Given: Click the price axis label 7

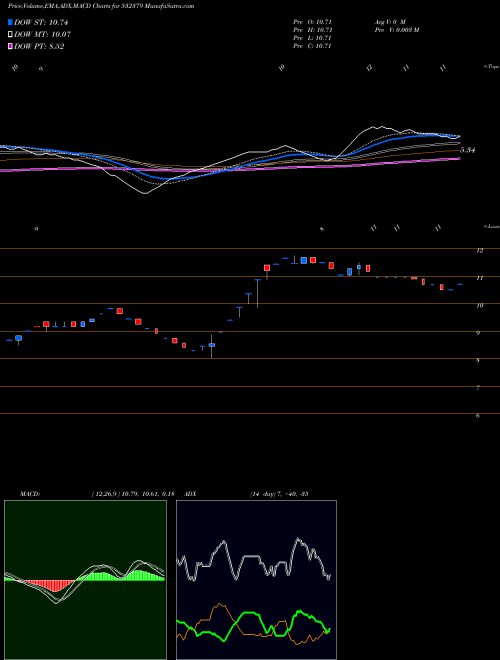Looking at the screenshot, I should 478,388.
